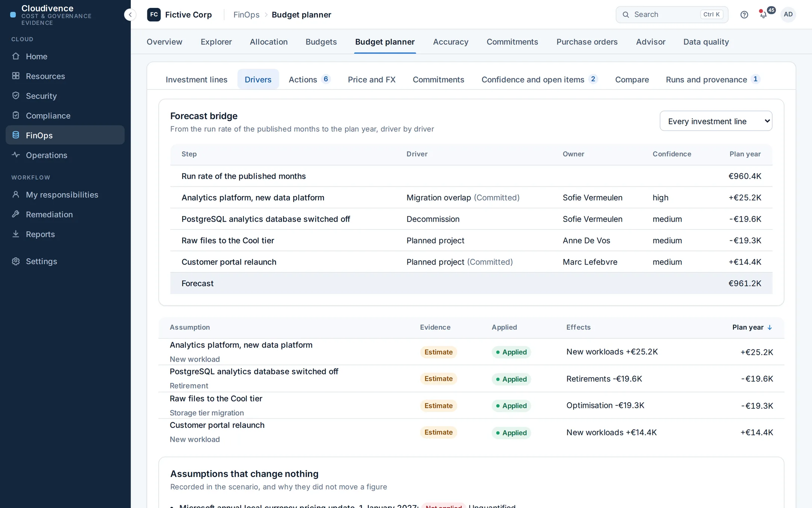Open Settings in the sidebar
This screenshot has width=812, height=508.
coord(65,261)
